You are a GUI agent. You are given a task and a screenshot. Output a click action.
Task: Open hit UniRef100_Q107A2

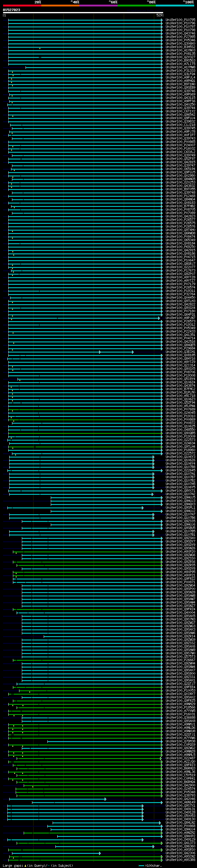pyautogui.click(x=180, y=494)
